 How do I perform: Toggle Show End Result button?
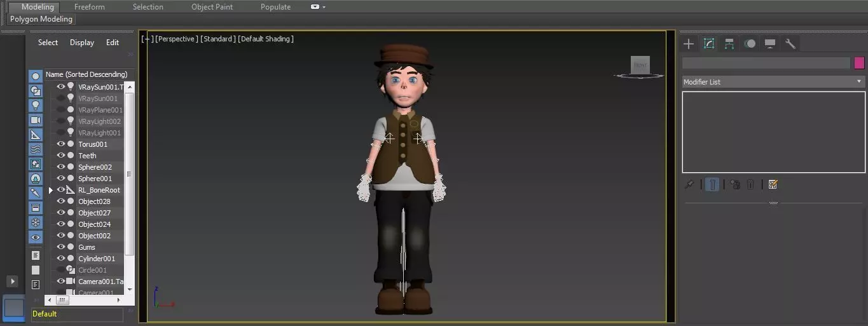click(712, 184)
